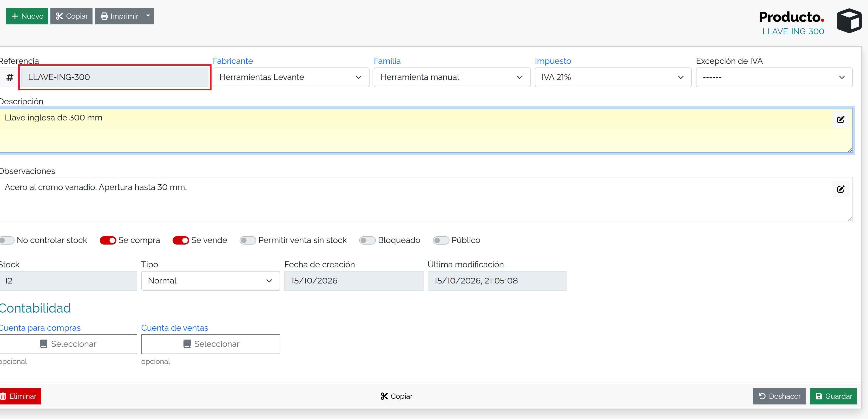The height and width of the screenshot is (419, 868).
Task: Toggle the No controlar stock switch
Action: point(7,240)
